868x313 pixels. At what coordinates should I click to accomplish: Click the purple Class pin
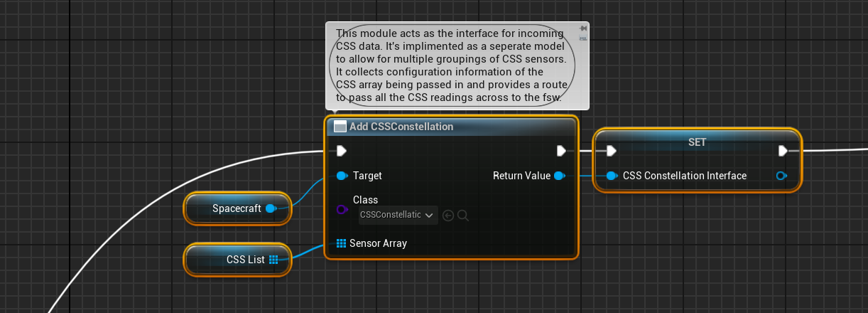(x=341, y=209)
